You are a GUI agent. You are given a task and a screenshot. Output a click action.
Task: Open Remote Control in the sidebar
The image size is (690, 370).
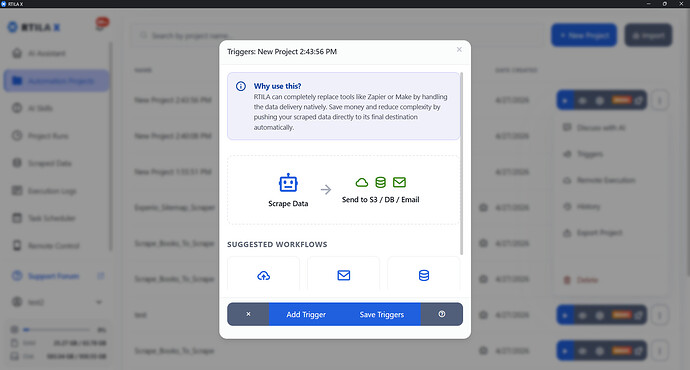[56, 246]
